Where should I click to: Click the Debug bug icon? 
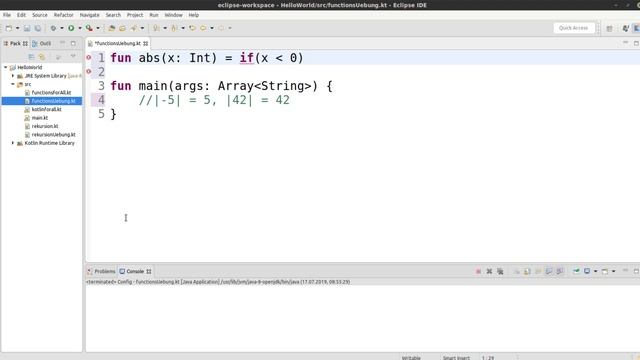(53, 28)
